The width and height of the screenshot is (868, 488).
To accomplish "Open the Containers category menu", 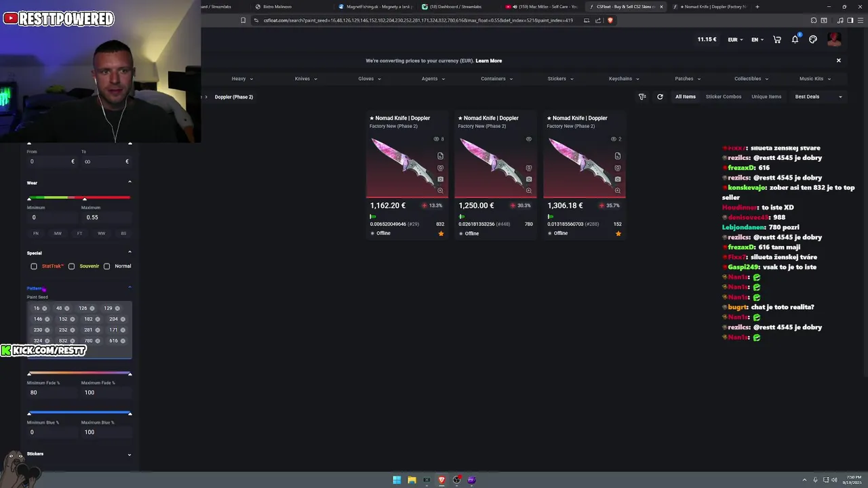I will (x=496, y=79).
